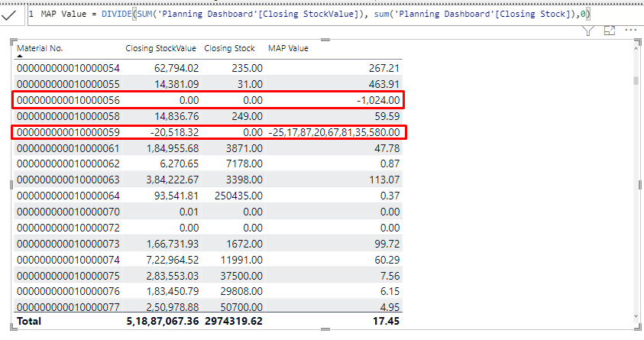
Task: Click the 267.21 MAP Value cell
Action: click(x=384, y=68)
